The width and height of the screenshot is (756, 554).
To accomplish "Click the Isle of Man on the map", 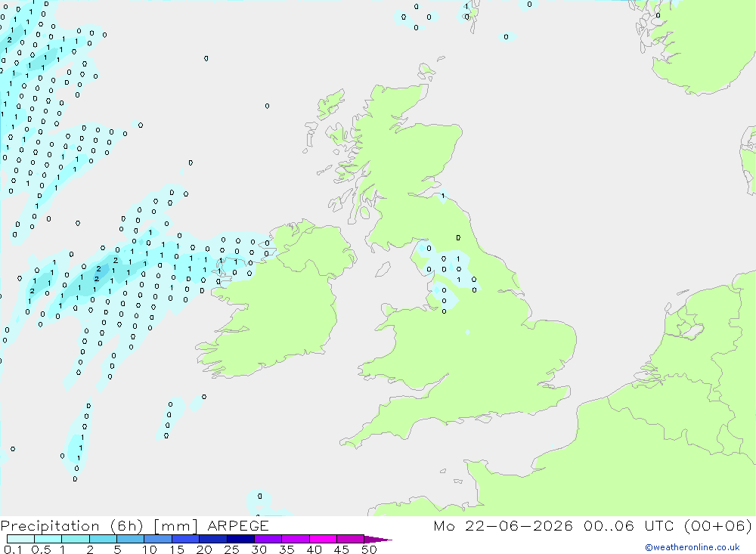I will coord(383,269).
